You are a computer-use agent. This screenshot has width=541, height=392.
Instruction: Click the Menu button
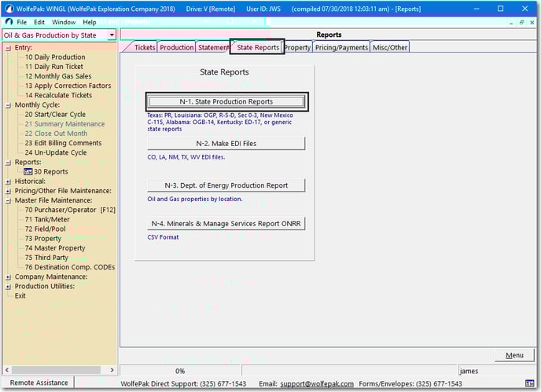pos(514,355)
